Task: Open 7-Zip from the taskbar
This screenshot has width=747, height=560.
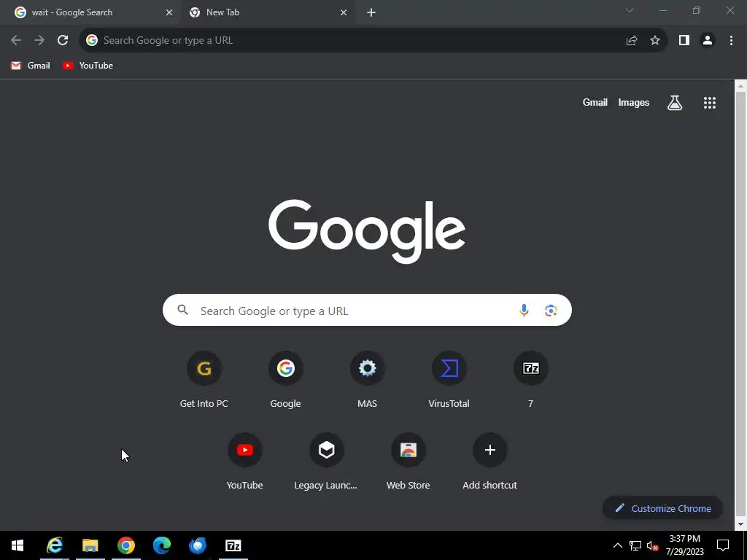Action: click(x=233, y=545)
